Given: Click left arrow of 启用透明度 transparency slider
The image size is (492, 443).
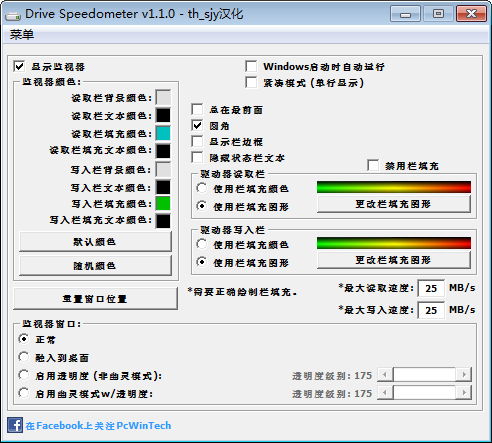Looking at the screenshot, I should click(x=385, y=375).
